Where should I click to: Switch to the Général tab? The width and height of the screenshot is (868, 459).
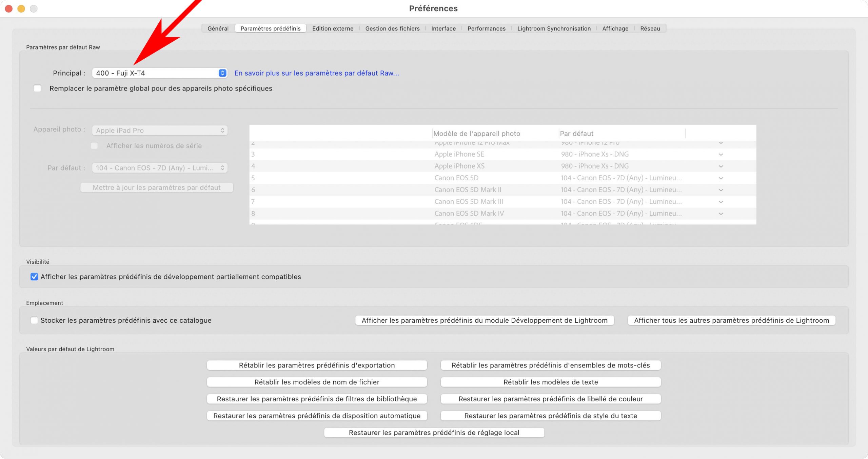[x=218, y=28]
